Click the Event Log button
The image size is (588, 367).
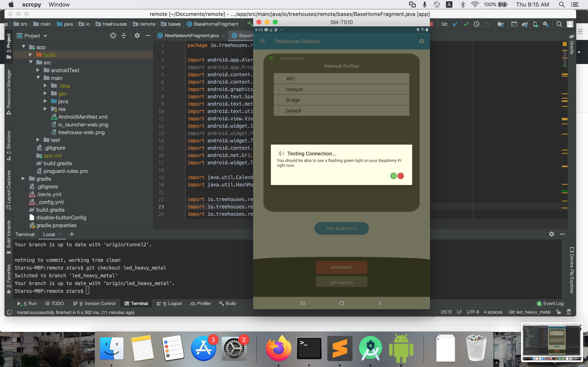click(550, 303)
